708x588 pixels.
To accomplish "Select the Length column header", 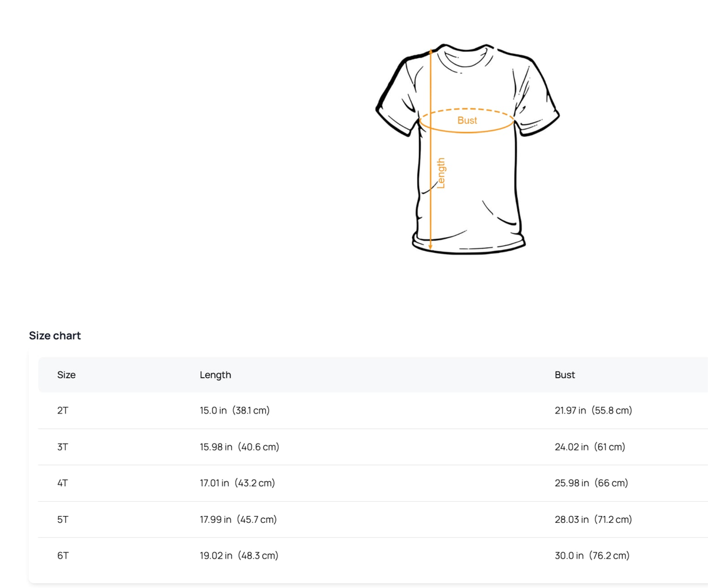I will click(x=215, y=375).
